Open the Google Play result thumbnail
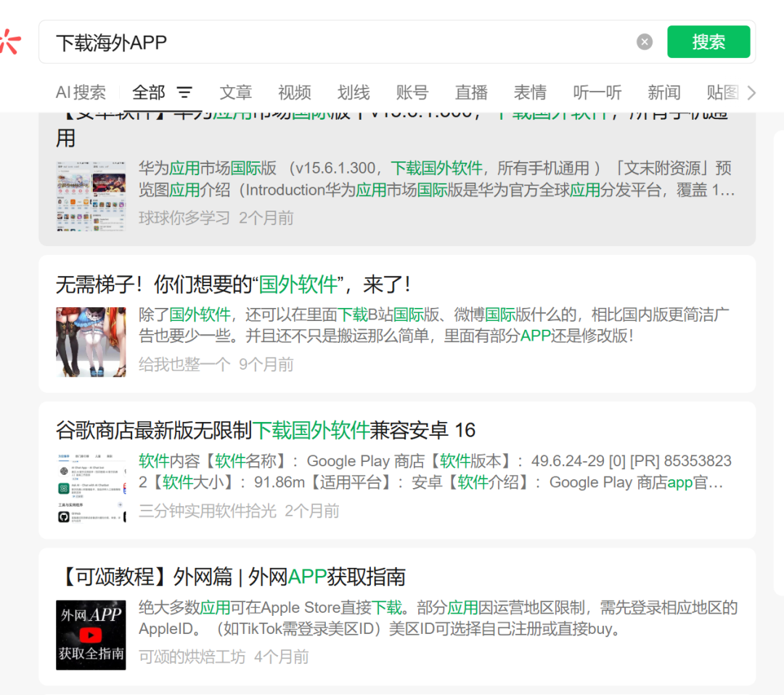This screenshot has height=695, width=784. pyautogui.click(x=91, y=488)
